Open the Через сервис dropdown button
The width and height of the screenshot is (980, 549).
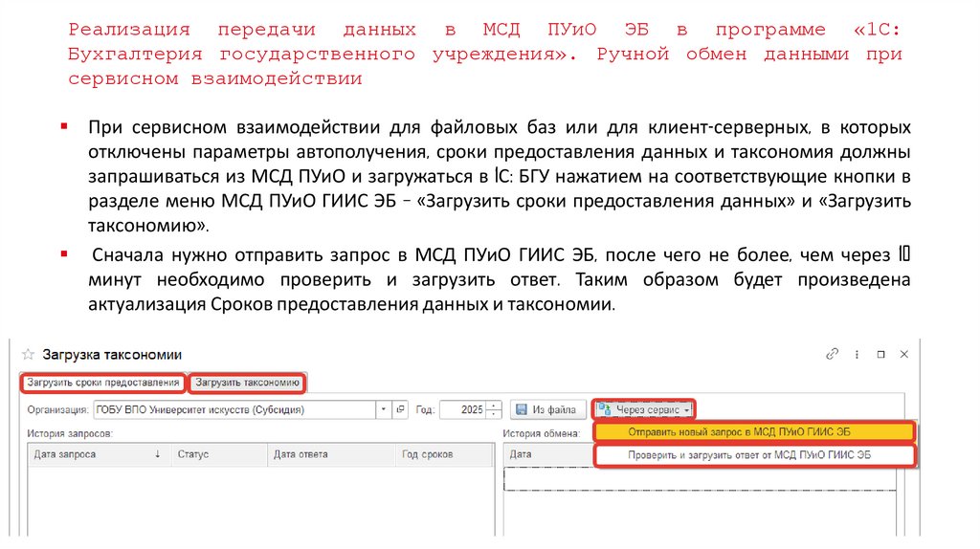[x=644, y=409]
